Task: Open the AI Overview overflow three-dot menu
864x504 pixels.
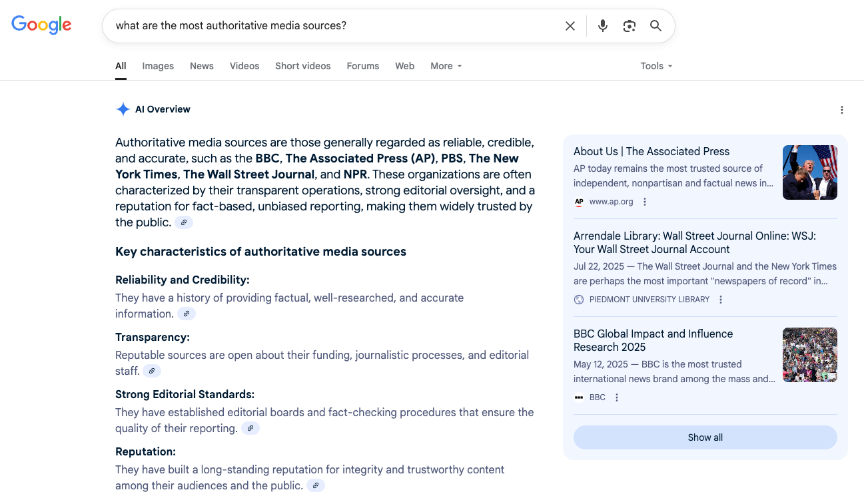Action: point(842,110)
